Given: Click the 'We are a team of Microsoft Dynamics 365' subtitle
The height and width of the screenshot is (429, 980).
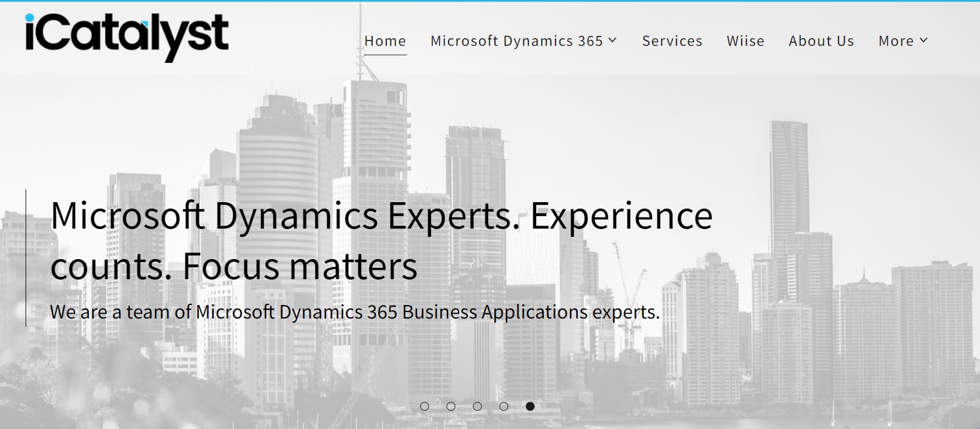Looking at the screenshot, I should 355,311.
